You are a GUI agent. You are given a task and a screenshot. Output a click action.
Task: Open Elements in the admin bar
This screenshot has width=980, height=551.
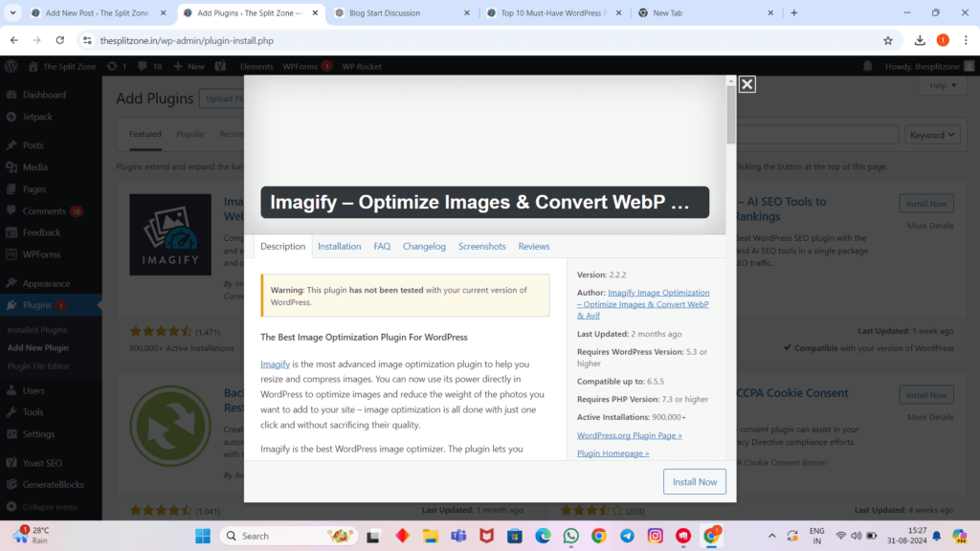coord(256,66)
